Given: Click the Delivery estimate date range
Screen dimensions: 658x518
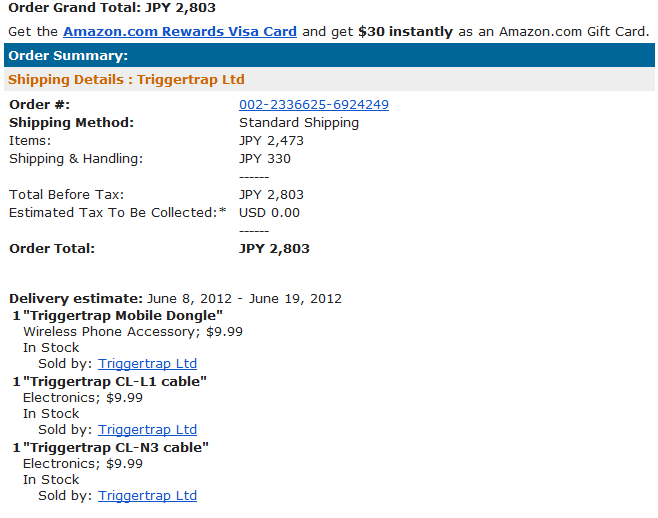Looking at the screenshot, I should pos(244,299).
